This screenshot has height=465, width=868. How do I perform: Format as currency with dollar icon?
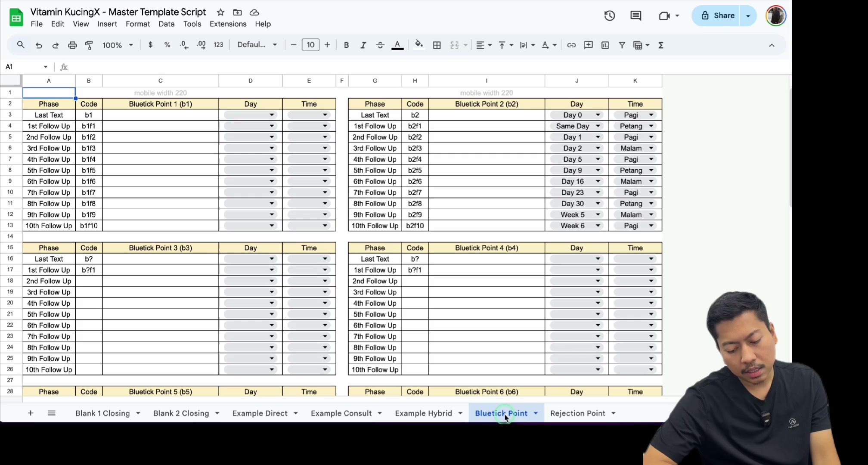click(150, 45)
